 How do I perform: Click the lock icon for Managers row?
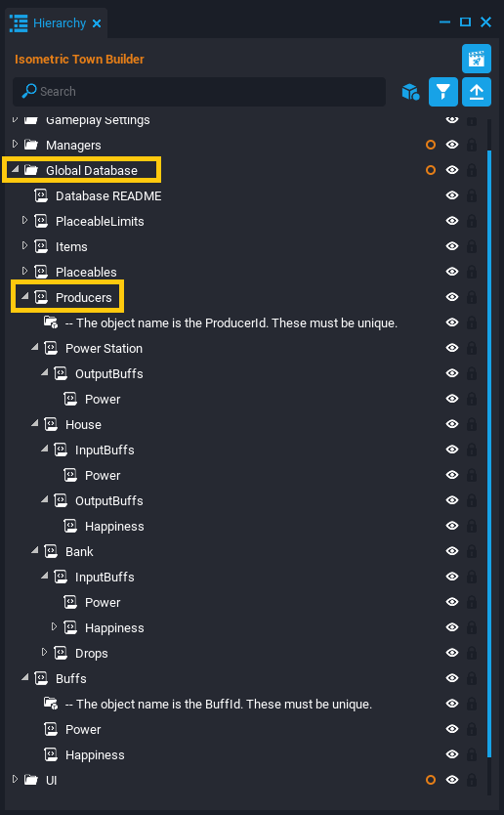pos(472,145)
